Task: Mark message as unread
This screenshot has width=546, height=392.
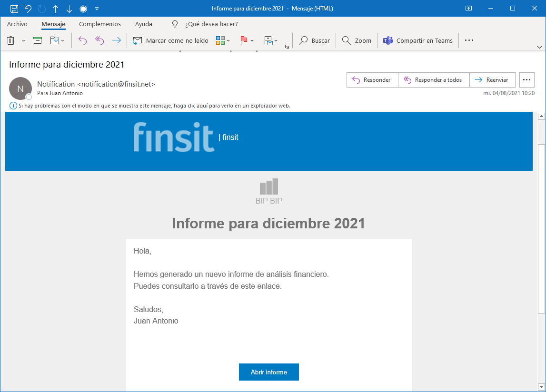Action: tap(170, 40)
